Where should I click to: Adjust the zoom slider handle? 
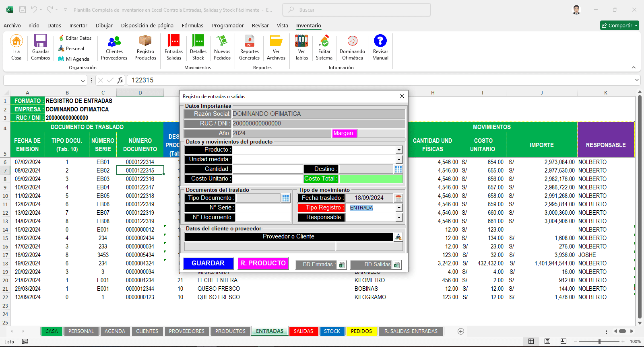[x=599, y=341]
